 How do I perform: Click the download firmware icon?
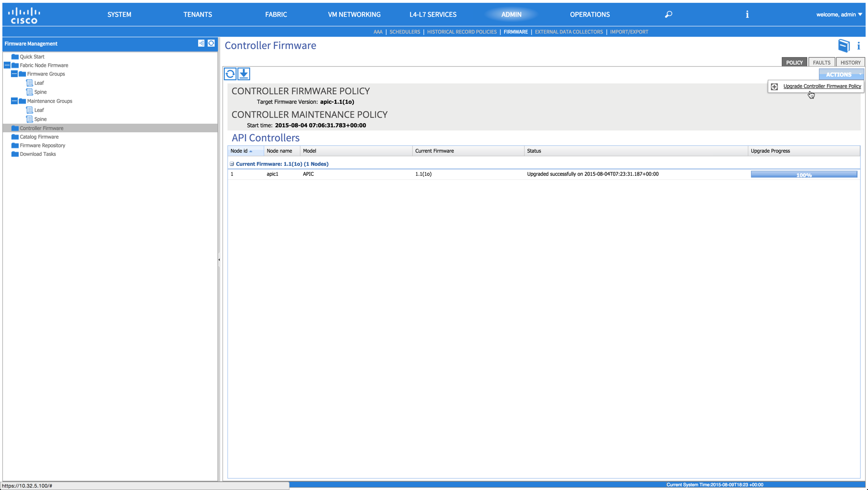click(x=244, y=74)
